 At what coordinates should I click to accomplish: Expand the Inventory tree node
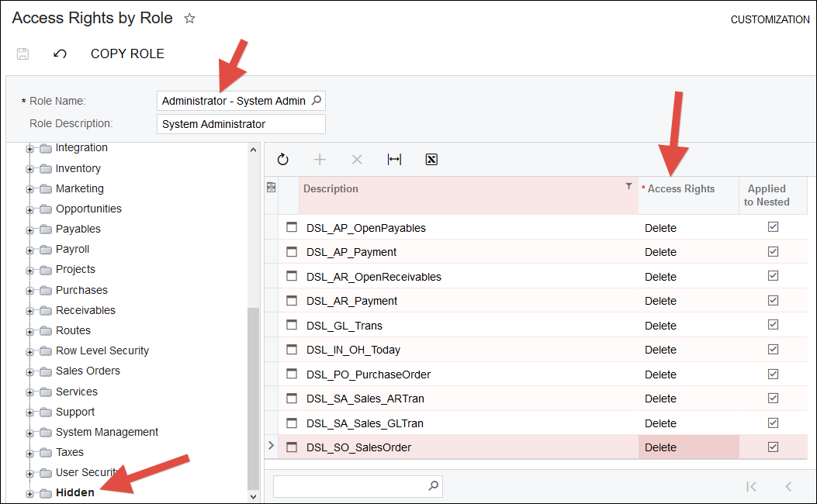(30, 168)
